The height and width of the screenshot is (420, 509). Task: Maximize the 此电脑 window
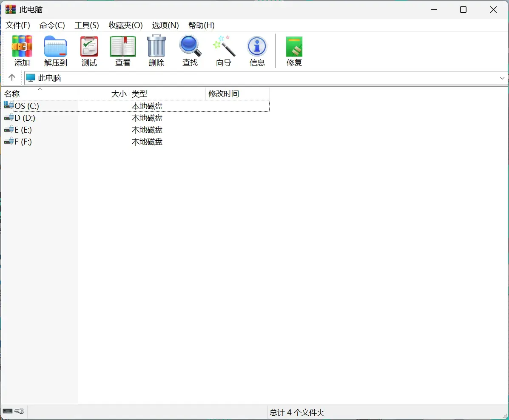463,10
